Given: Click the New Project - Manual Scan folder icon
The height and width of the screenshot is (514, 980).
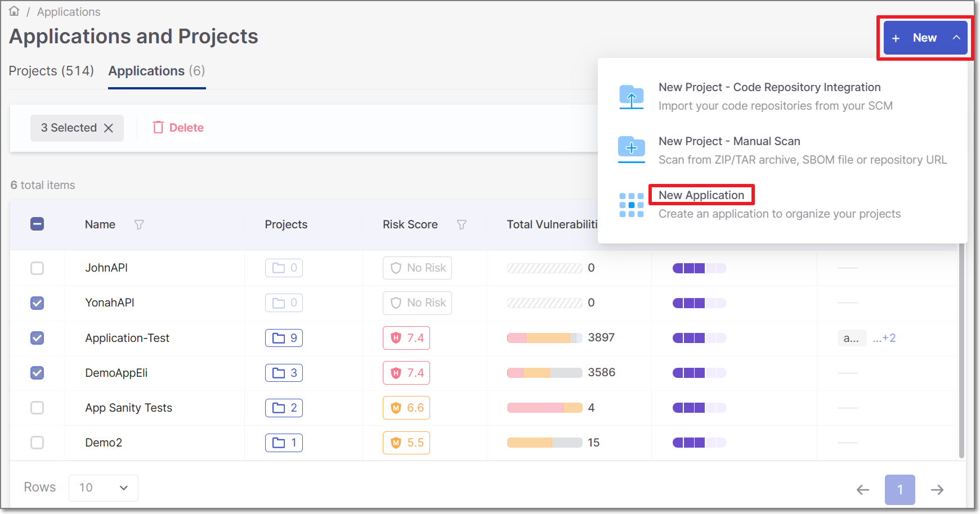Looking at the screenshot, I should [x=631, y=149].
